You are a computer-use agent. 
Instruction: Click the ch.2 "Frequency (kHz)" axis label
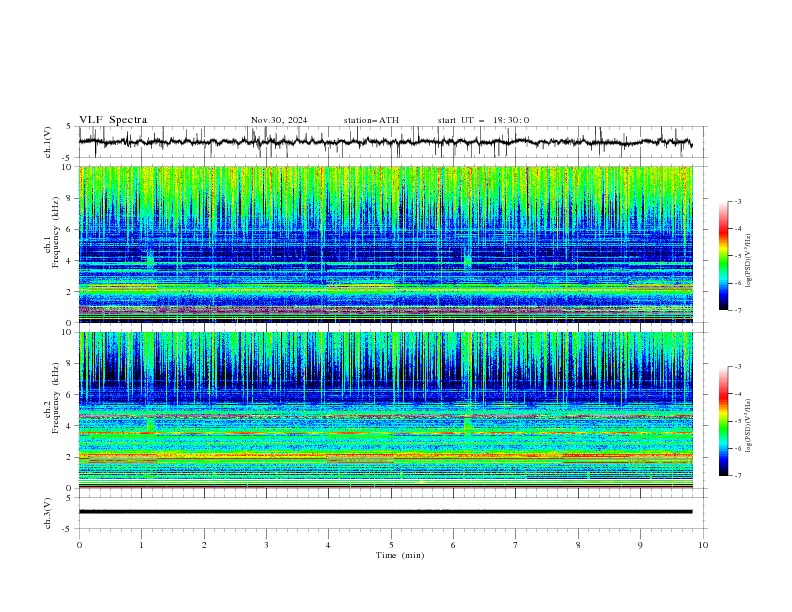(56, 398)
